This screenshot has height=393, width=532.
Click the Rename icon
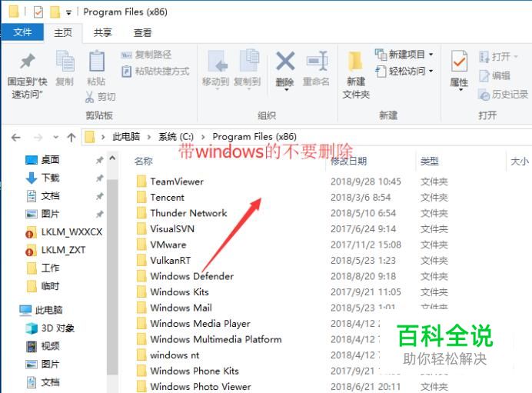(317, 61)
